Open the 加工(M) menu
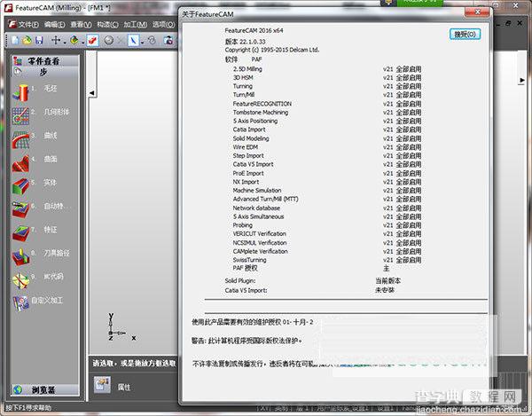 tap(135, 25)
